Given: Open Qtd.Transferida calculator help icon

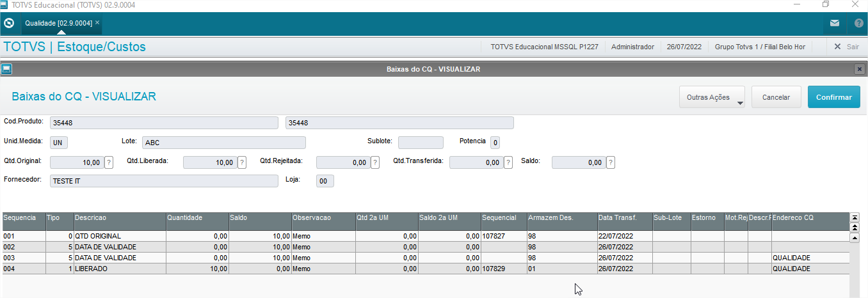Looking at the screenshot, I should (x=508, y=162).
